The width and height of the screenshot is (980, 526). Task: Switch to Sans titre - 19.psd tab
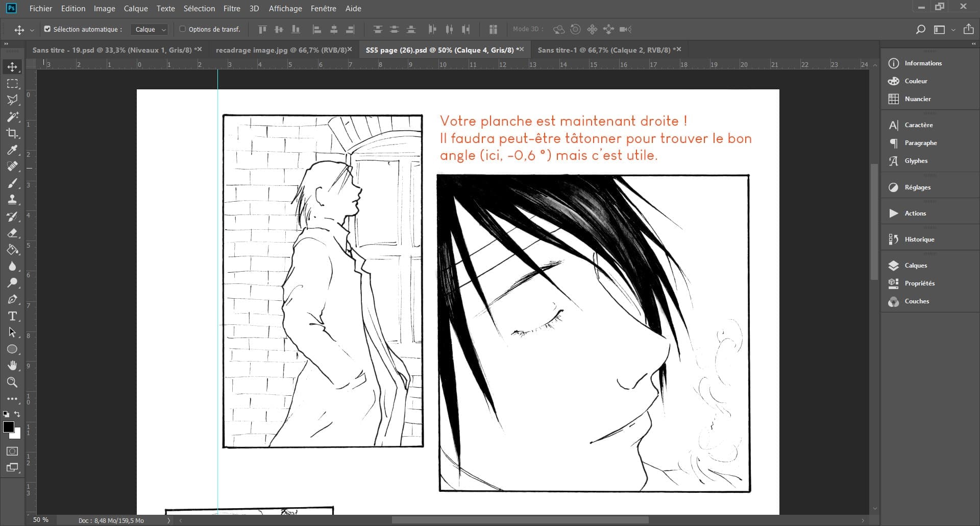tap(112, 50)
